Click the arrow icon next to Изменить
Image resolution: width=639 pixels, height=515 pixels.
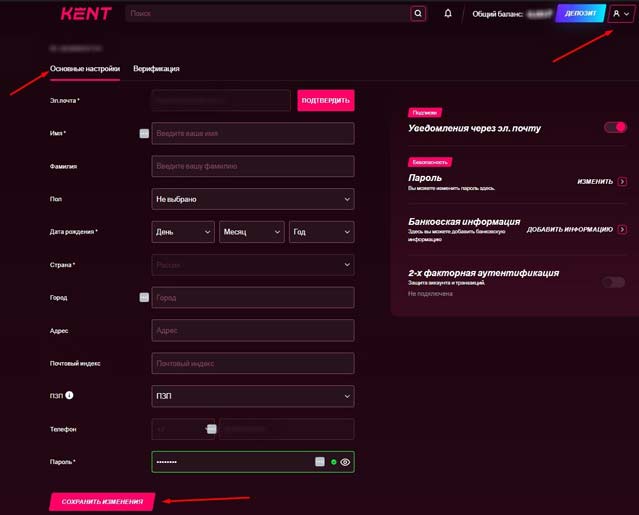coord(622,181)
